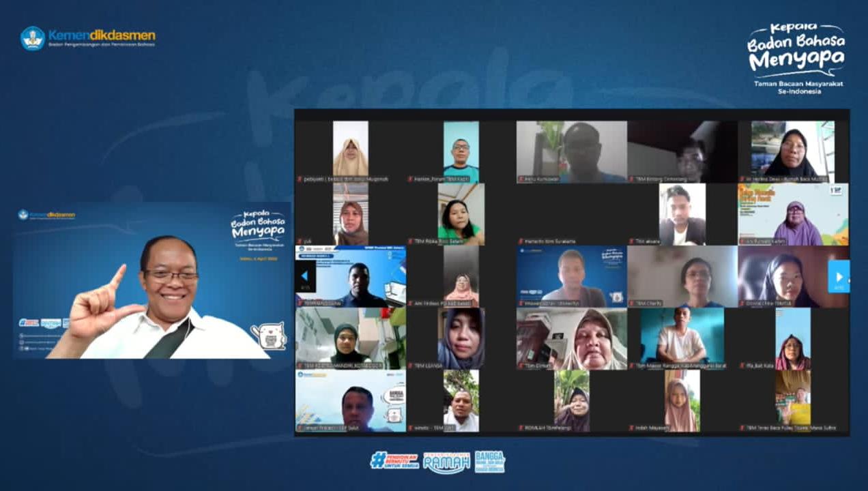Go to previous gallery page arrow
The height and width of the screenshot is (491, 868).
coord(305,277)
